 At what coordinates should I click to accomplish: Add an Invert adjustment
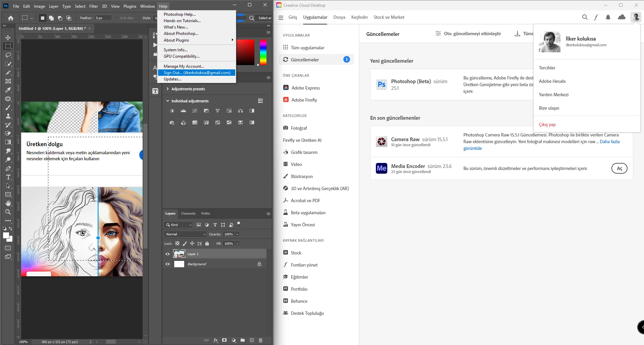tap(206, 123)
